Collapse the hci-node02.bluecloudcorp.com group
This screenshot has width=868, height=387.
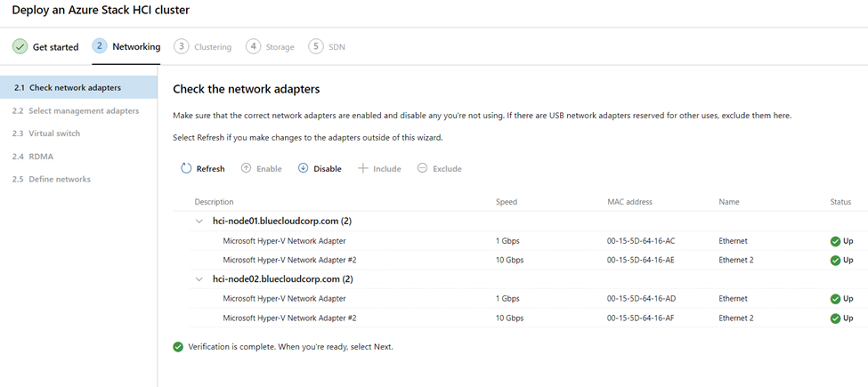tap(199, 279)
